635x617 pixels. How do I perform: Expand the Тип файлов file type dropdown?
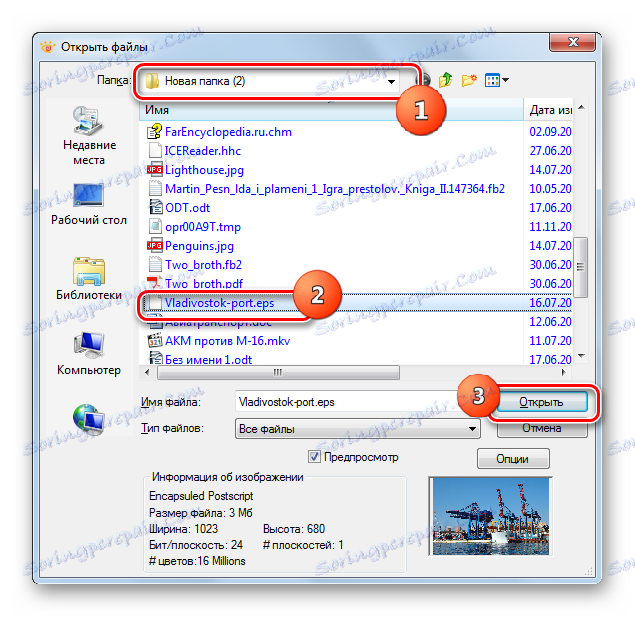tap(472, 429)
